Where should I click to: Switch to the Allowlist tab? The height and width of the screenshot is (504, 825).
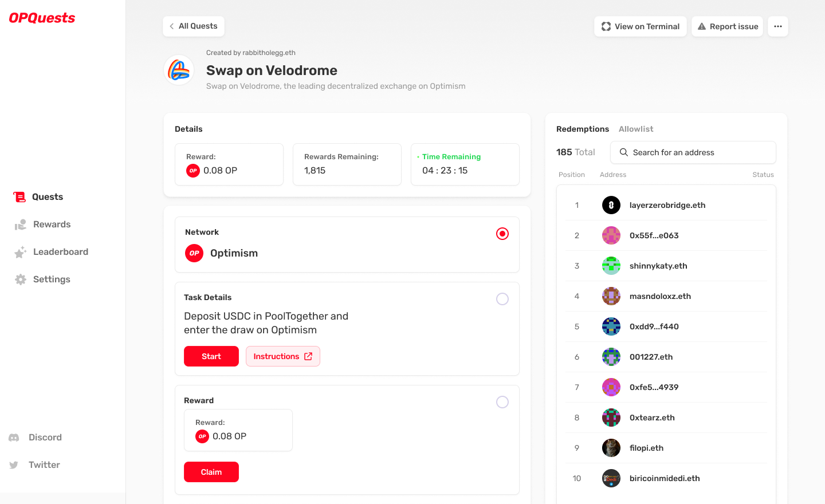[x=636, y=129]
